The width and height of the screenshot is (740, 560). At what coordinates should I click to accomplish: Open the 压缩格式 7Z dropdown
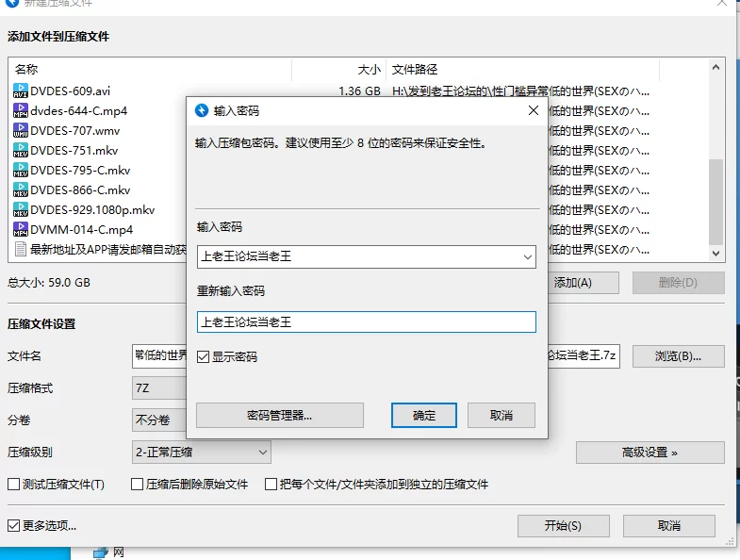point(159,388)
